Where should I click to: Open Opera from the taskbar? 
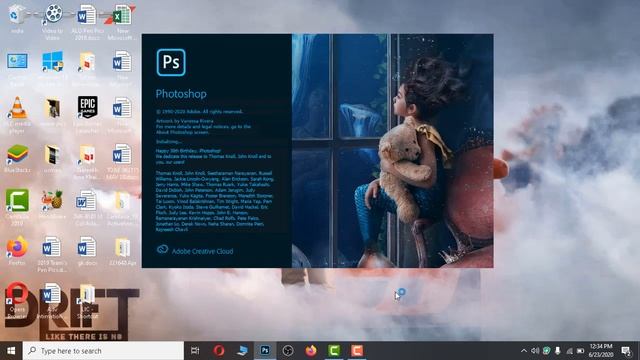click(x=219, y=350)
